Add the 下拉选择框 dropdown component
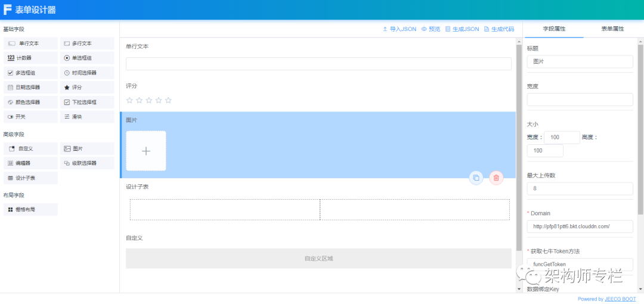Screen dimensions: 644x304 (87, 102)
